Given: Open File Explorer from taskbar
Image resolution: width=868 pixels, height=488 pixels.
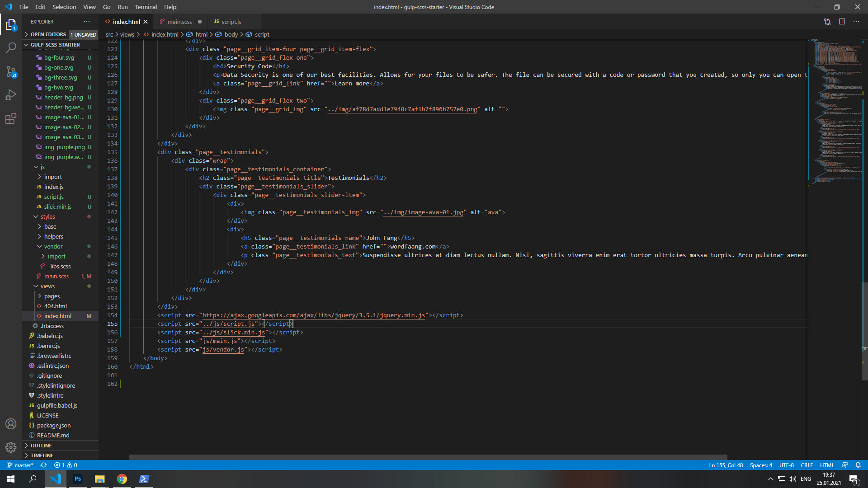Looking at the screenshot, I should coord(99,479).
